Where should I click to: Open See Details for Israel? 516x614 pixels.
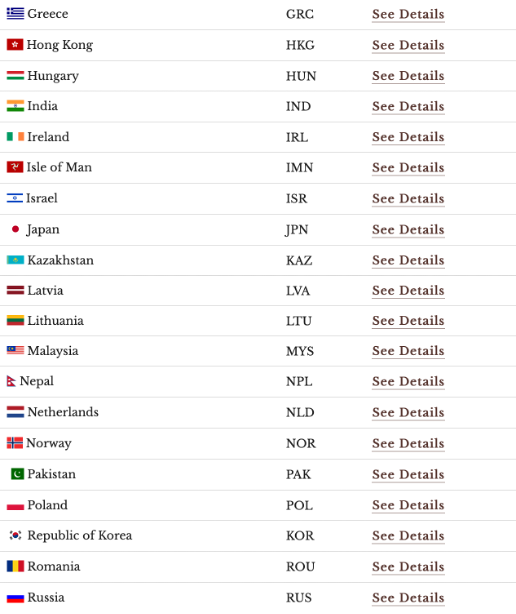(408, 199)
